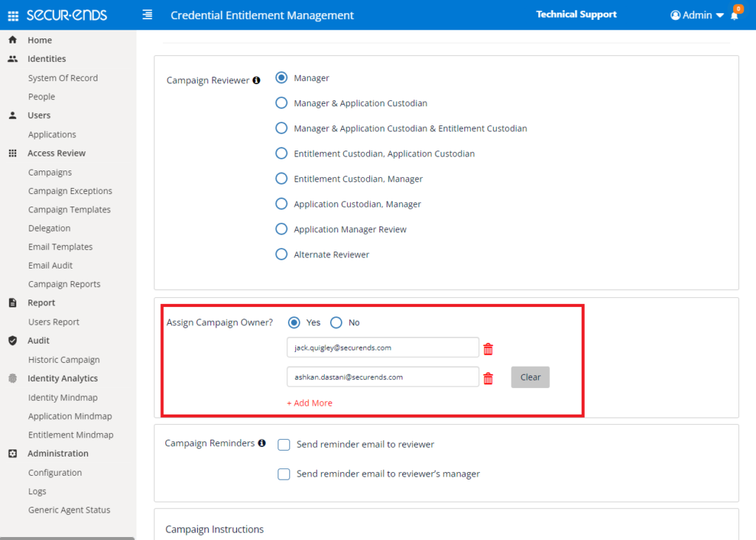Open Users section in sidebar
The width and height of the screenshot is (756, 540).
(x=39, y=115)
